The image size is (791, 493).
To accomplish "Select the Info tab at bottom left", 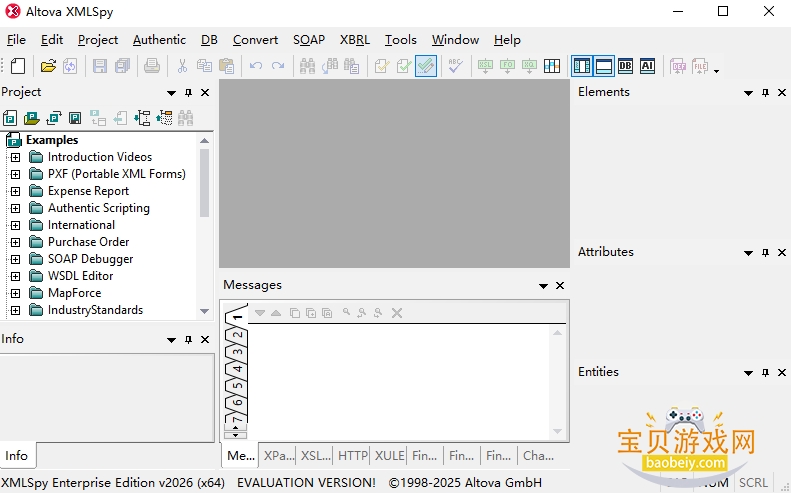I will [17, 456].
